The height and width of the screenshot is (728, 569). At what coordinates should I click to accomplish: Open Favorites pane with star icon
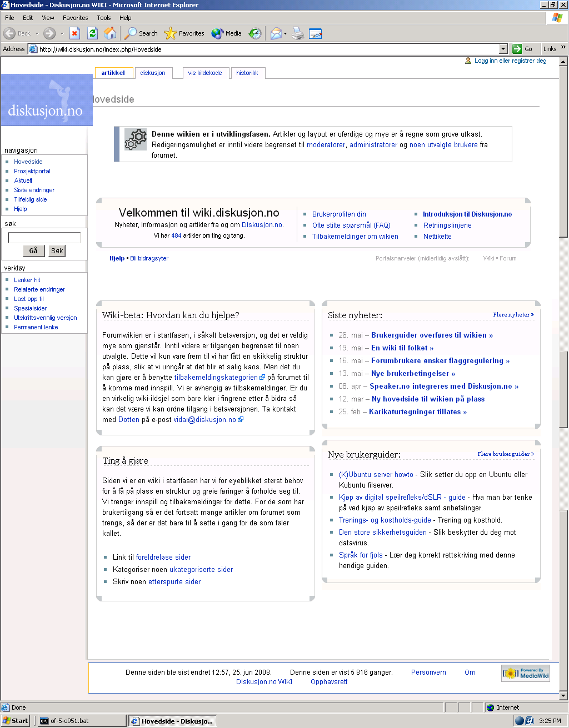[x=184, y=33]
